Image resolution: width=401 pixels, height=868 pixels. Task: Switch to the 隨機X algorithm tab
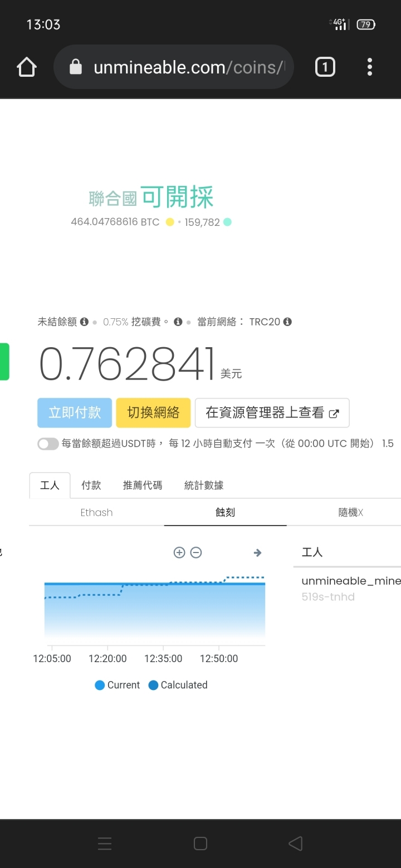[x=351, y=512]
